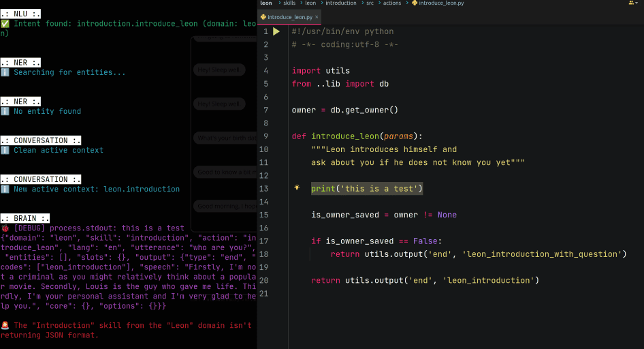Click 'from ..lib import db' line

pyautogui.click(x=340, y=84)
